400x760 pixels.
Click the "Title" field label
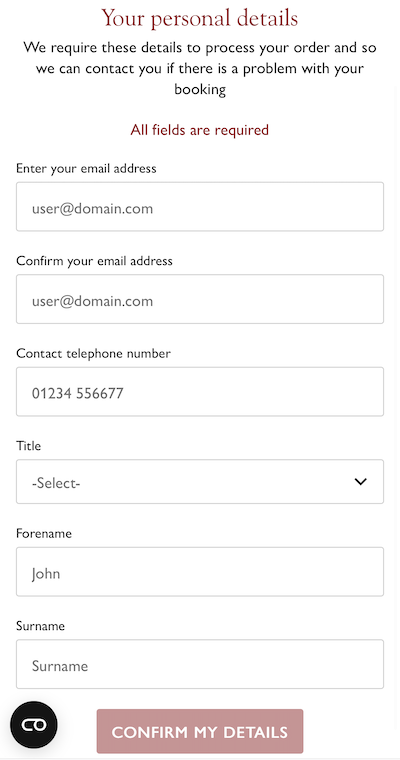(29, 446)
